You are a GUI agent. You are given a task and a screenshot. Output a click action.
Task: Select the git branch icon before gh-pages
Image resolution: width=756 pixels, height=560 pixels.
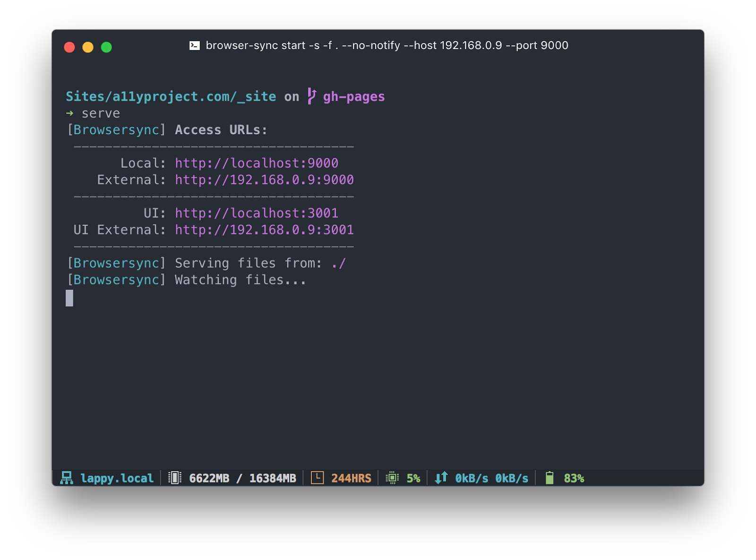click(310, 96)
